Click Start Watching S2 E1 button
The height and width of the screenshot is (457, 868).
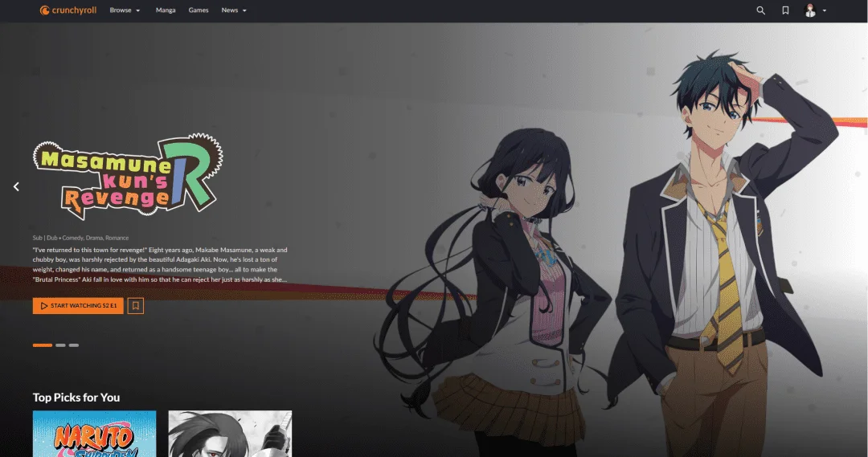pyautogui.click(x=78, y=305)
